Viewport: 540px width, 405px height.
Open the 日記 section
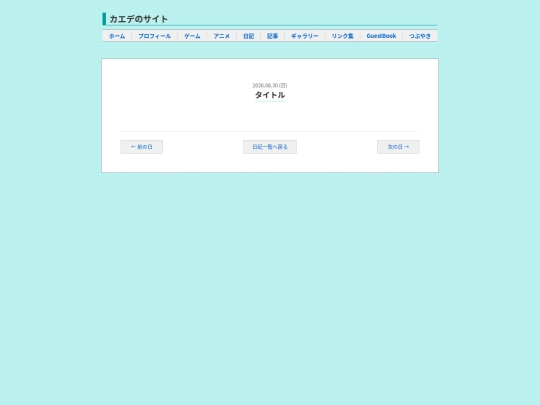point(249,36)
